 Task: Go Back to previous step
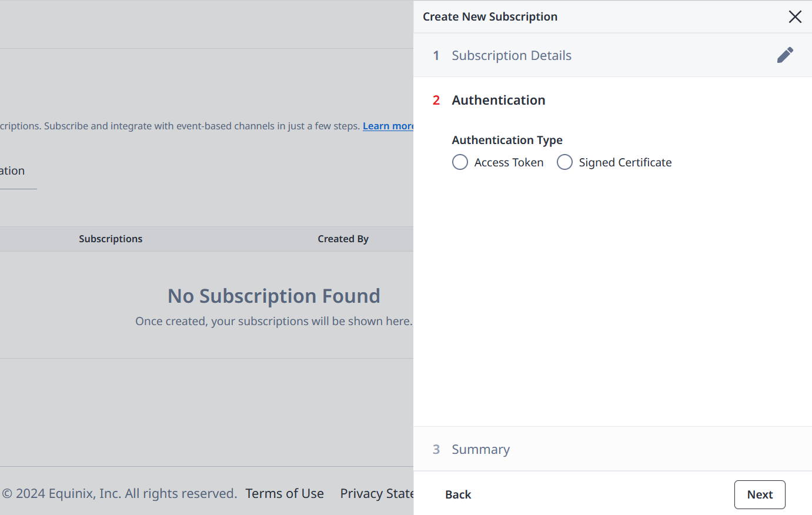tap(458, 494)
